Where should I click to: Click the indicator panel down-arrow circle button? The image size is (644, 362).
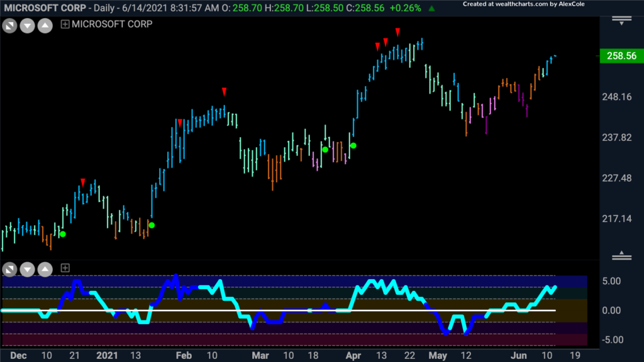(28, 269)
